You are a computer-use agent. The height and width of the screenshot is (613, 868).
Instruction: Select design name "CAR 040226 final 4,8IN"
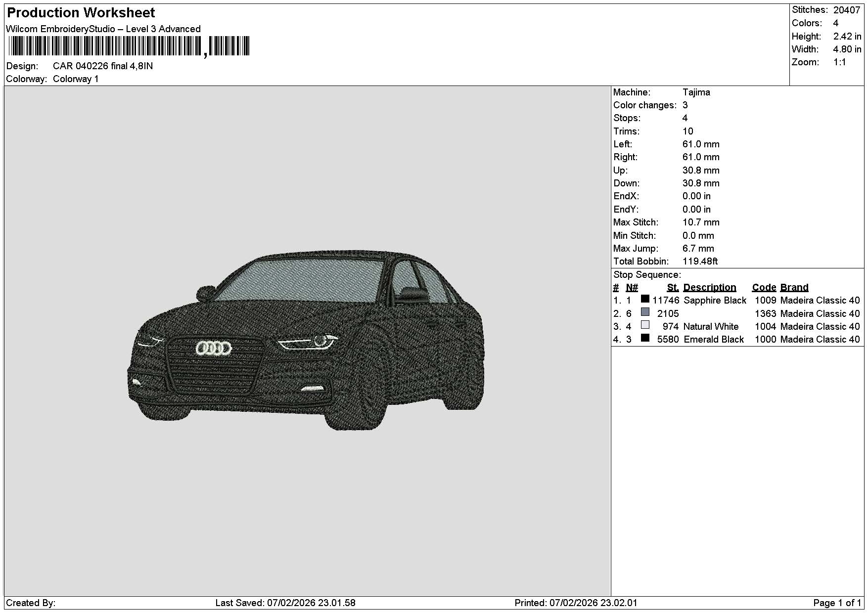(x=103, y=66)
